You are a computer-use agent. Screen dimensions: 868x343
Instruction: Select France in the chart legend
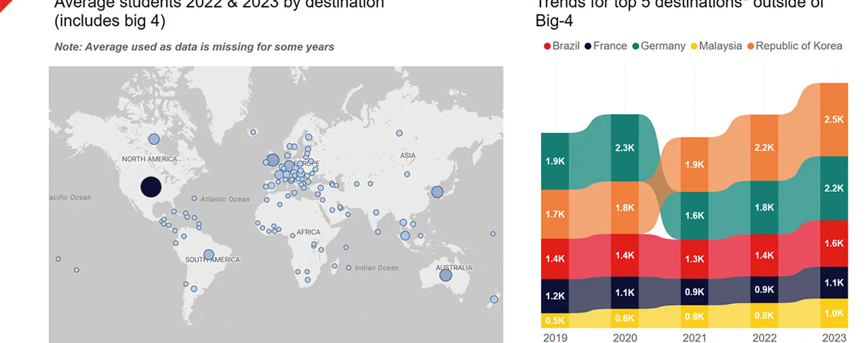click(606, 46)
